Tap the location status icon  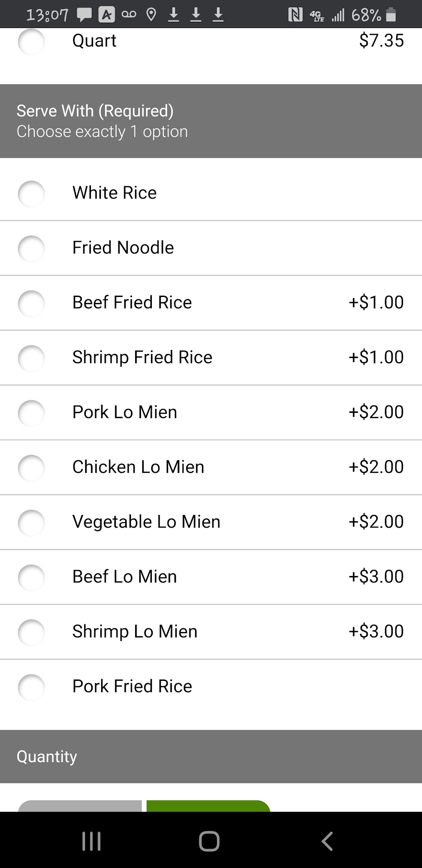pyautogui.click(x=151, y=15)
